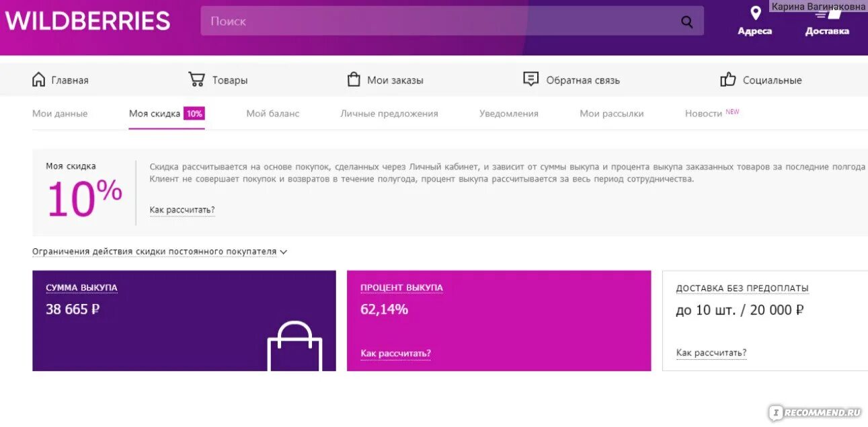Open Социальные menu item

(773, 80)
